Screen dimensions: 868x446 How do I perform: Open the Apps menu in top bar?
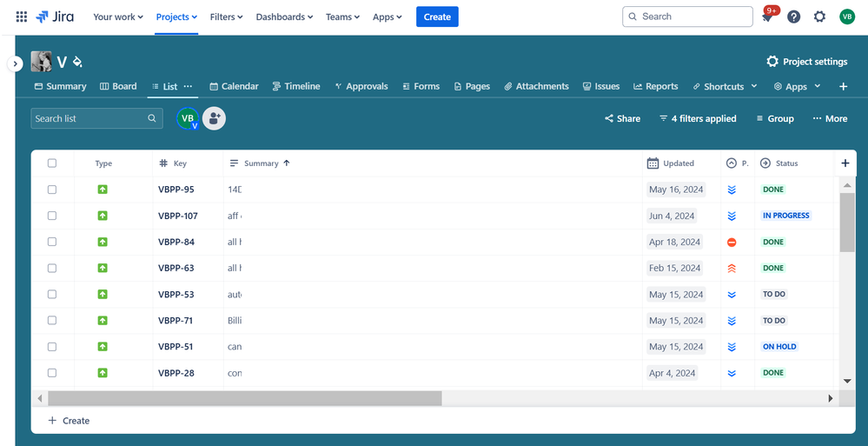[387, 17]
